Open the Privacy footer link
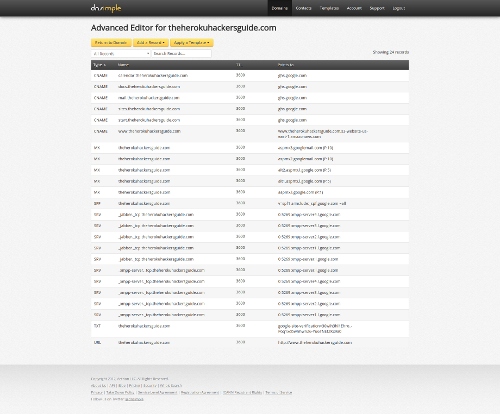The image size is (500, 414). coord(97,392)
